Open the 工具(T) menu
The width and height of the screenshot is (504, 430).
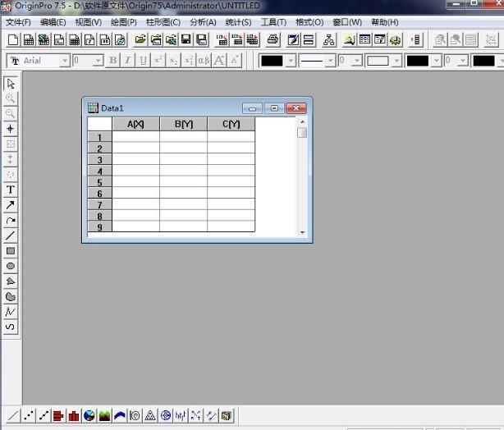[x=273, y=22]
